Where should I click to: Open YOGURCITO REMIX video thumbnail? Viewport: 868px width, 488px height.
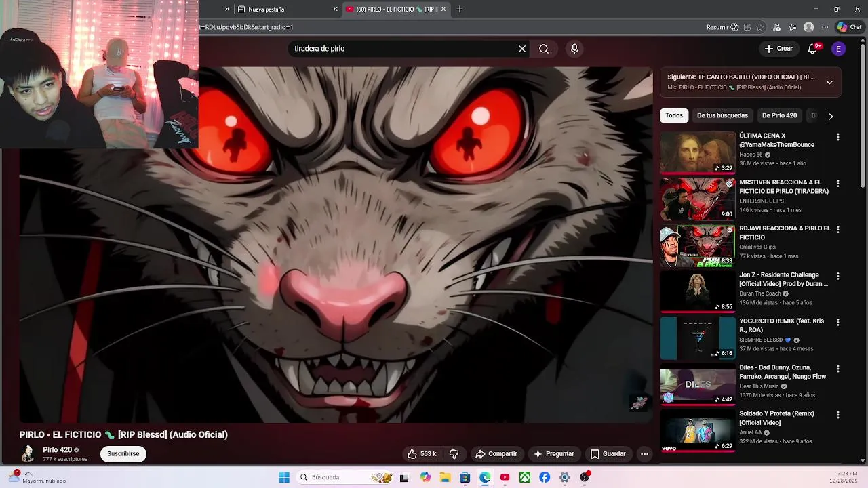tap(698, 338)
